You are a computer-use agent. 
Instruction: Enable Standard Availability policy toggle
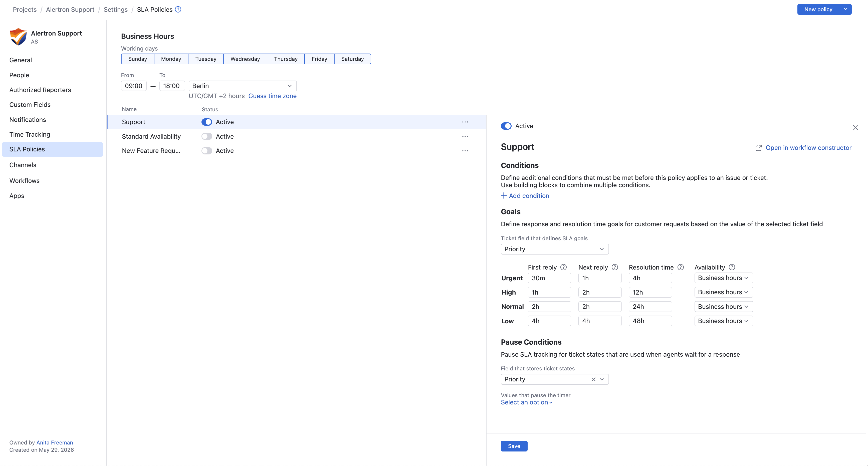click(206, 136)
